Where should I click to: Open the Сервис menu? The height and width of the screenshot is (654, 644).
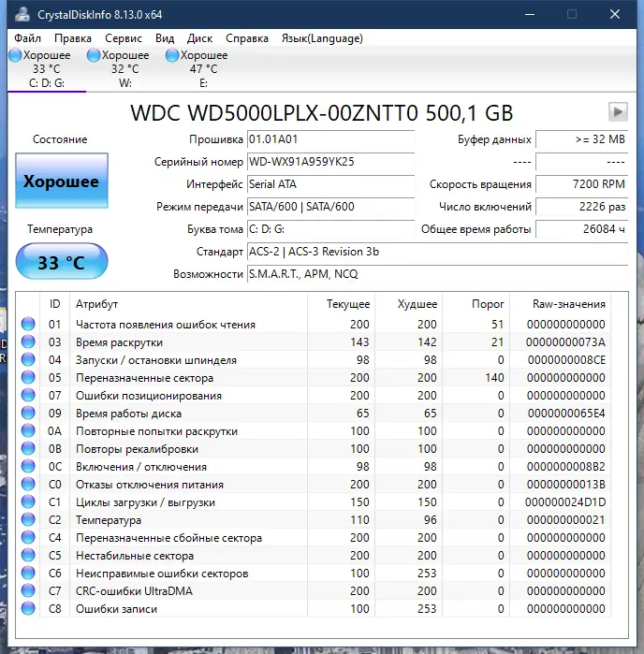coord(124,38)
